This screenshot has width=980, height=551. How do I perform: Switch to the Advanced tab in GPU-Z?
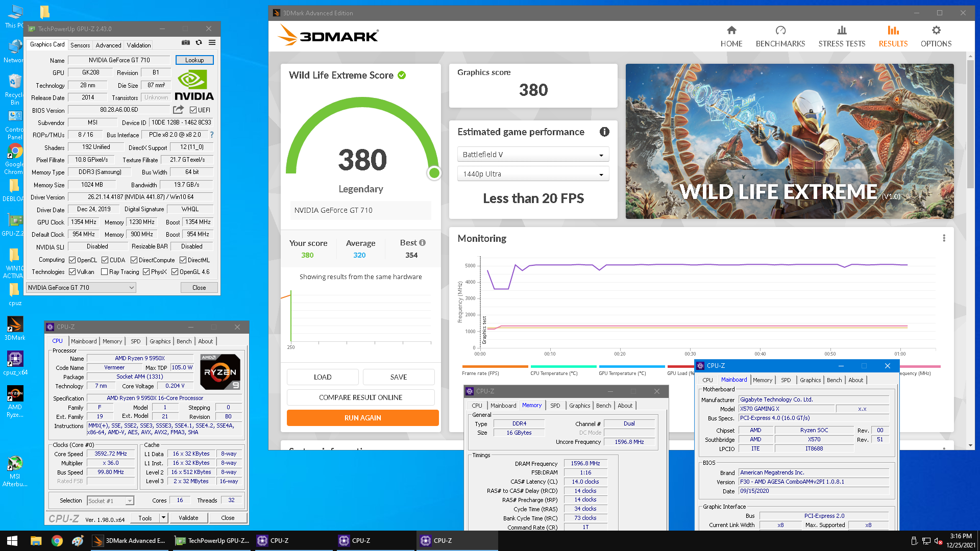[108, 45]
